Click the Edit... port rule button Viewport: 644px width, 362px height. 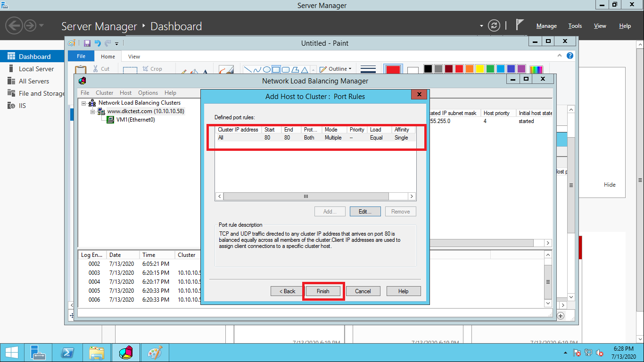pos(365,212)
